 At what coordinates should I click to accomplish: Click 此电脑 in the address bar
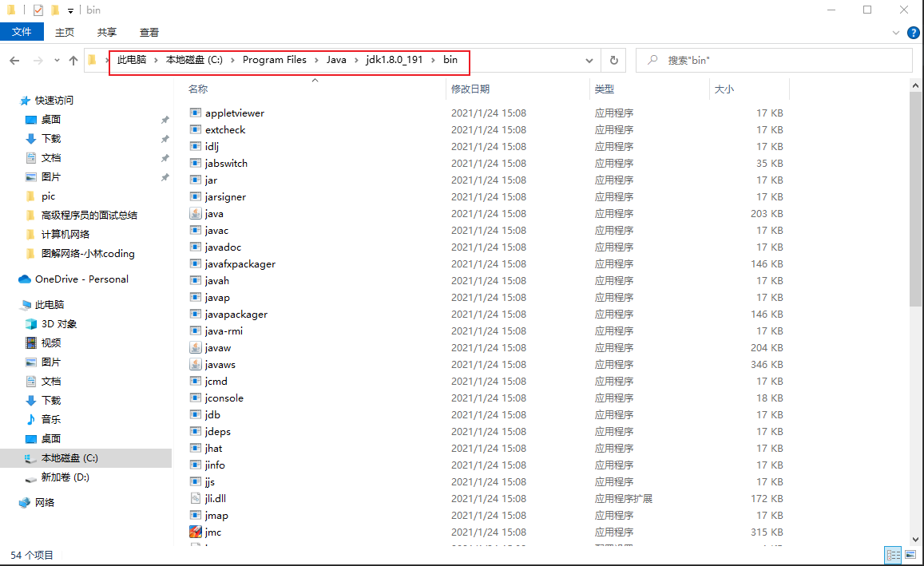pyautogui.click(x=132, y=60)
